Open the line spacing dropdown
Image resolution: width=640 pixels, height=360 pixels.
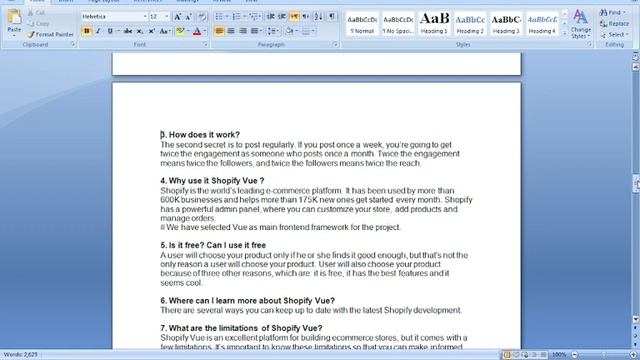(x=279, y=31)
